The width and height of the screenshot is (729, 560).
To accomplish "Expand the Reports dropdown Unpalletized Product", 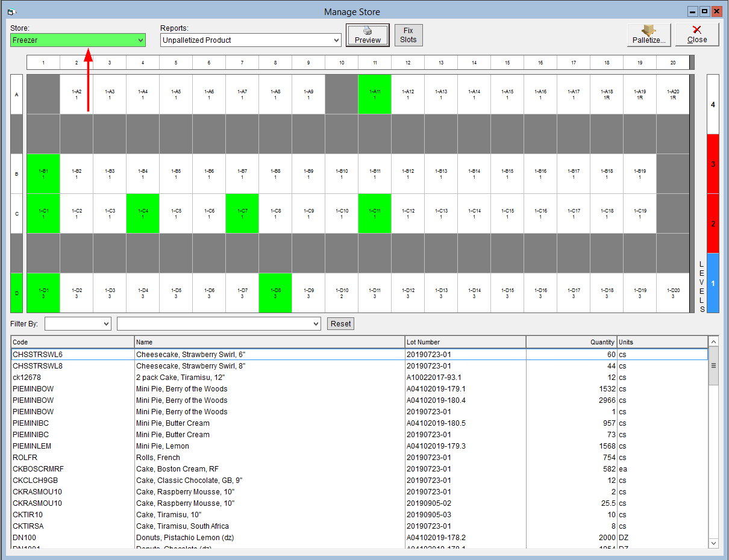I will pyautogui.click(x=251, y=40).
